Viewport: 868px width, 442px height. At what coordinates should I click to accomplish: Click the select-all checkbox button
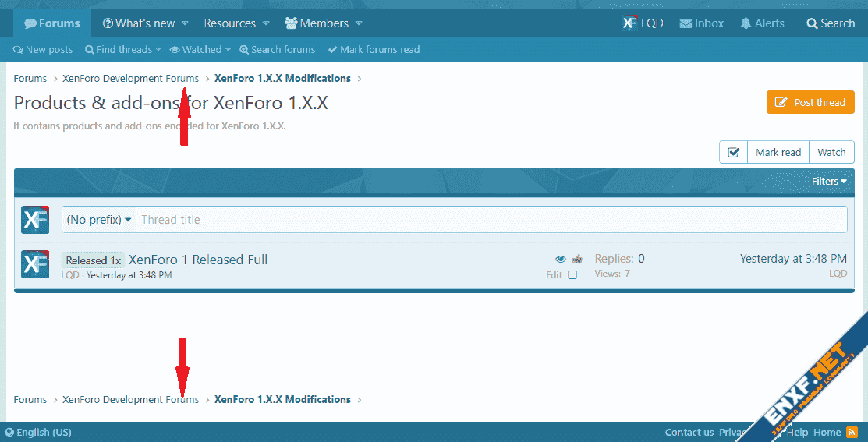(733, 153)
